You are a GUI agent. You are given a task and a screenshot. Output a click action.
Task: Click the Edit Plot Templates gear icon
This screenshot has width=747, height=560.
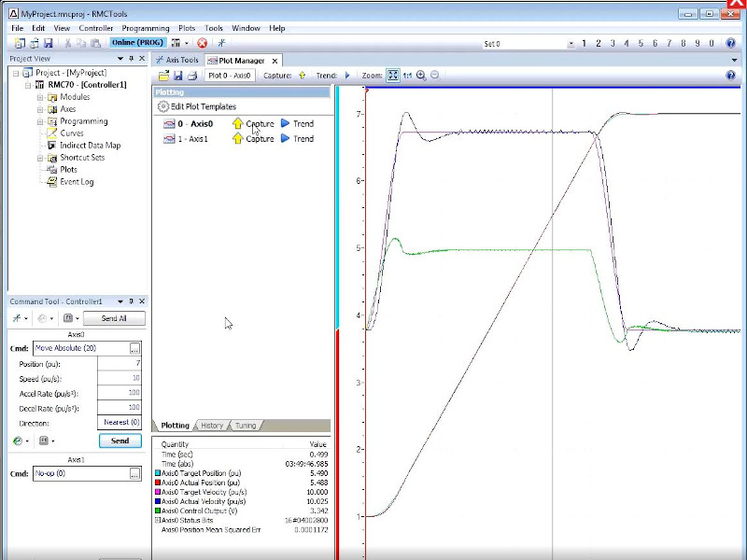click(x=163, y=107)
